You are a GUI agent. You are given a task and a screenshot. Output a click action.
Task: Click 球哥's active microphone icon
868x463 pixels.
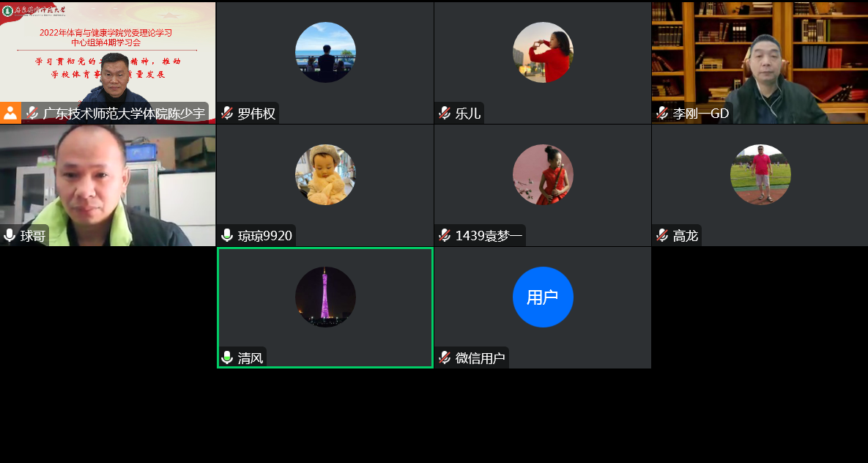10,236
